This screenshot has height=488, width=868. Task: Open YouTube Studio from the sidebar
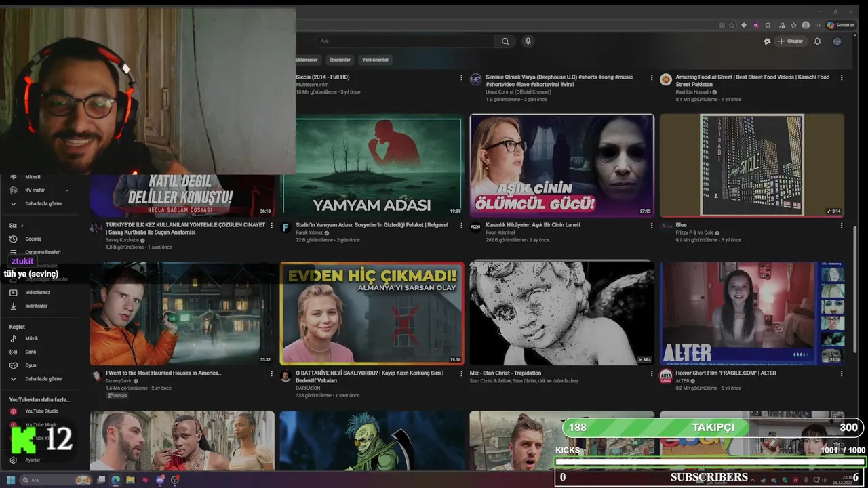point(43,411)
